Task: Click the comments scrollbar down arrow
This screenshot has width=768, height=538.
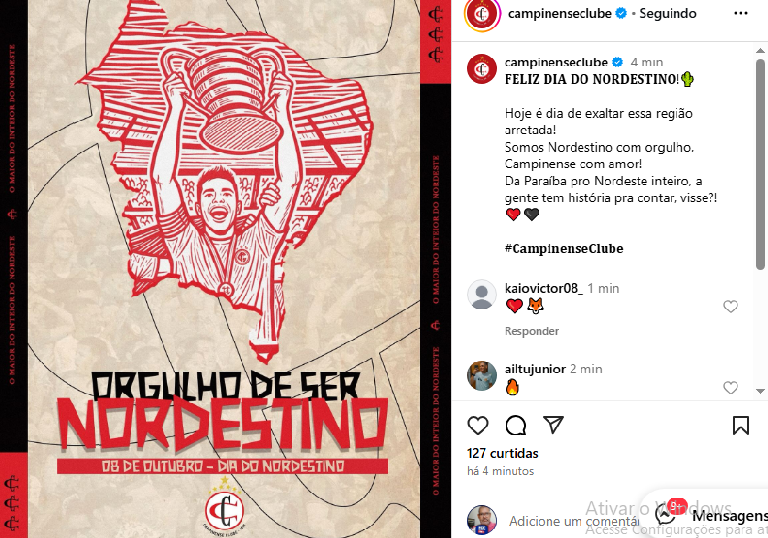Action: (x=760, y=391)
